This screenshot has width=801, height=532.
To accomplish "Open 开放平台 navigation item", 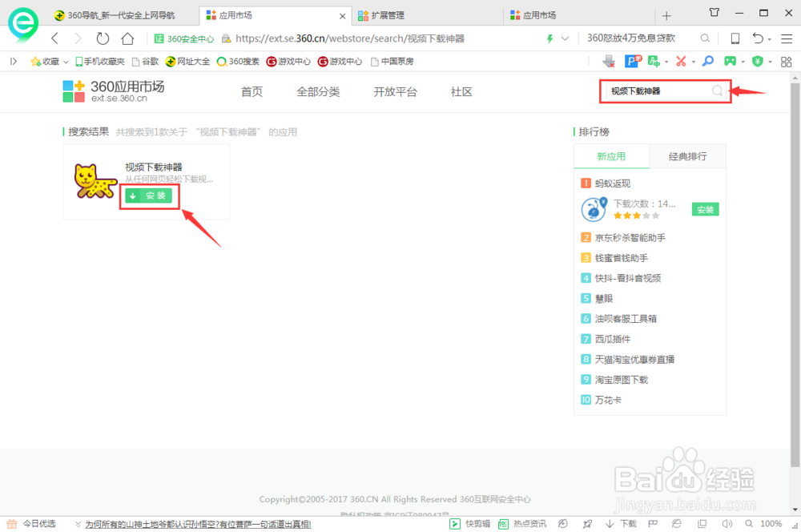I will (x=396, y=92).
